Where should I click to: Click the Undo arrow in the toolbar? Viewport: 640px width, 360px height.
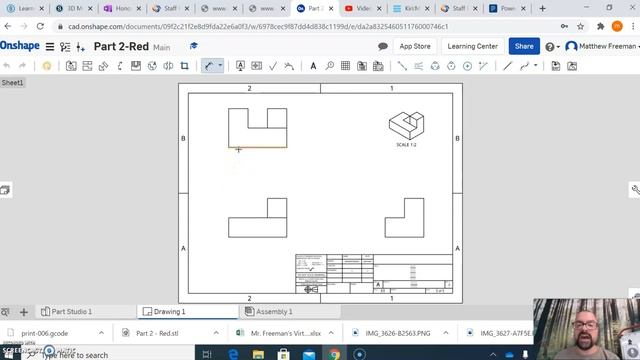(x=7, y=66)
